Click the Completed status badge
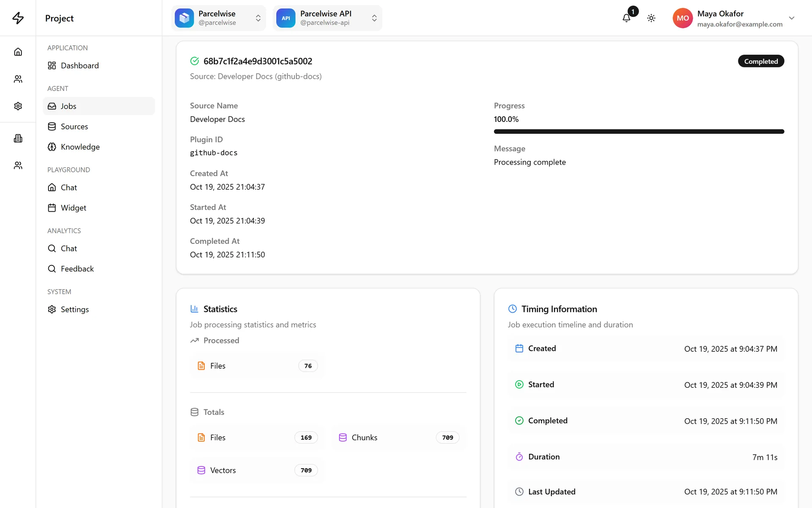The width and height of the screenshot is (812, 508). (x=761, y=61)
